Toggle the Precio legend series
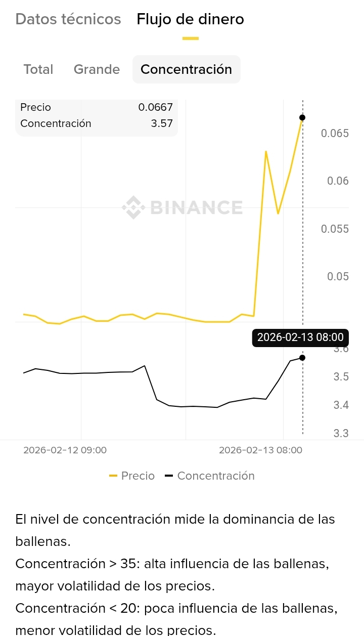The height and width of the screenshot is (636, 364). pyautogui.click(x=138, y=476)
